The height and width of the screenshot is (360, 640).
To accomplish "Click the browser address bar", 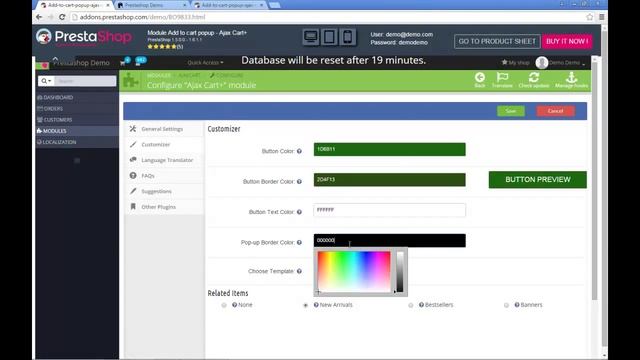I will coord(327,17).
